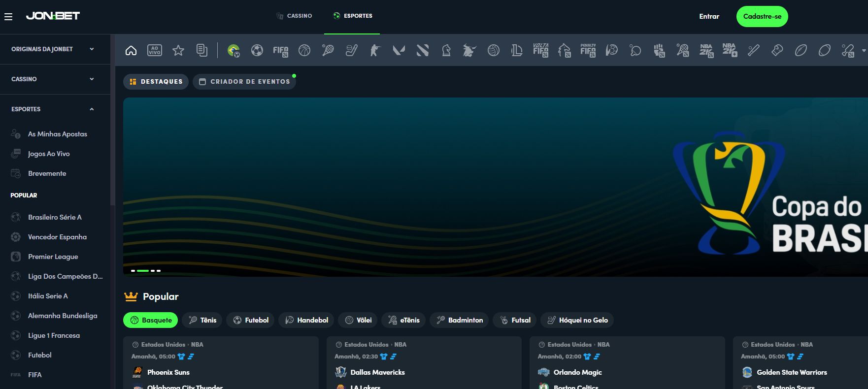Open the Ao Vivo live icon
This screenshot has width=868, height=389.
coord(155,50)
